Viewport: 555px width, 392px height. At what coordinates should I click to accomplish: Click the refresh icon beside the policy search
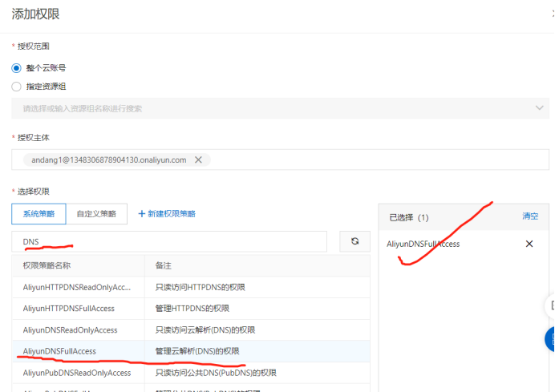354,241
